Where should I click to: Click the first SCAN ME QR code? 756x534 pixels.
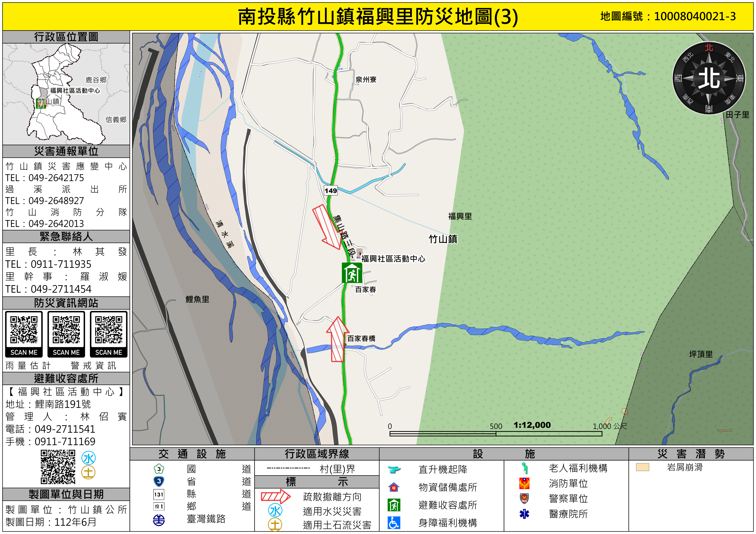tap(24, 330)
